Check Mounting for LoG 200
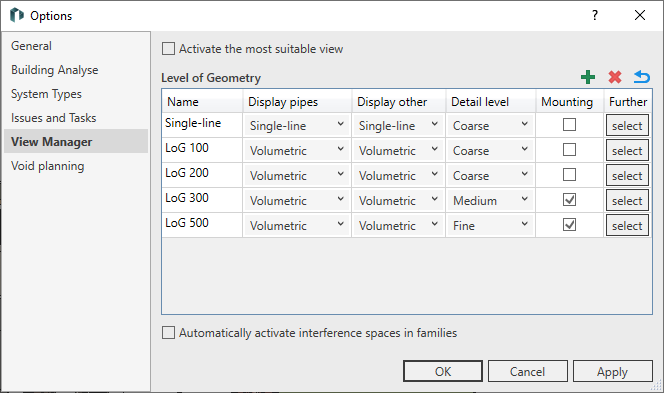The image size is (664, 393). pos(570,174)
